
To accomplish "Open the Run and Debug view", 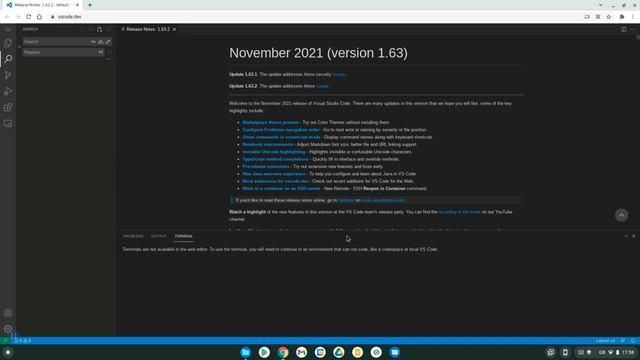I will (x=8, y=91).
